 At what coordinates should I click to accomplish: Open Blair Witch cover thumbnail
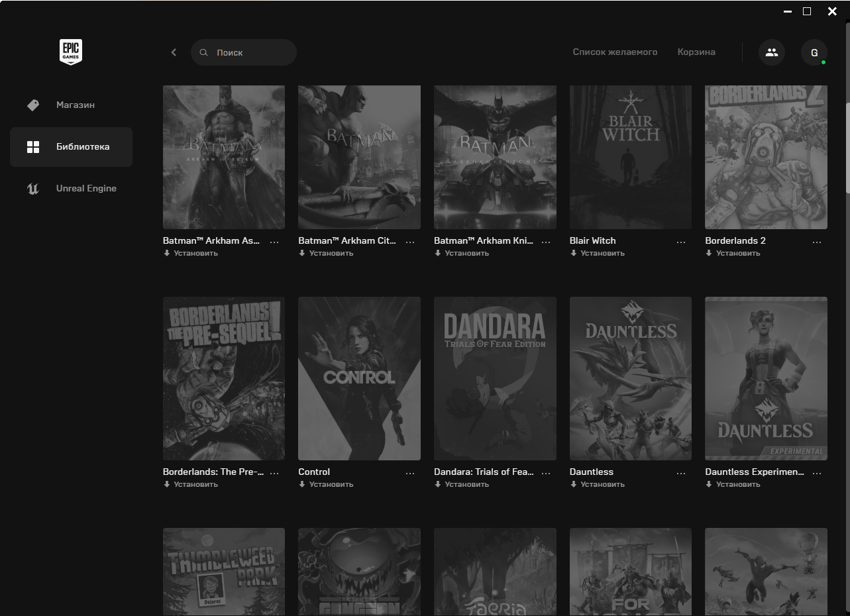pyautogui.click(x=631, y=157)
